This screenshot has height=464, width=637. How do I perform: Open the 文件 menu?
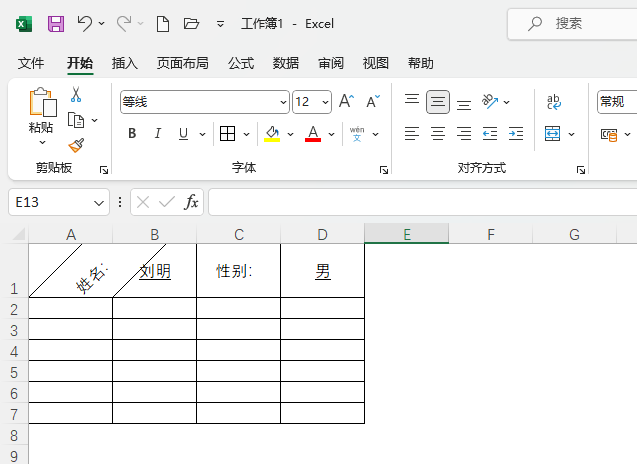point(31,63)
